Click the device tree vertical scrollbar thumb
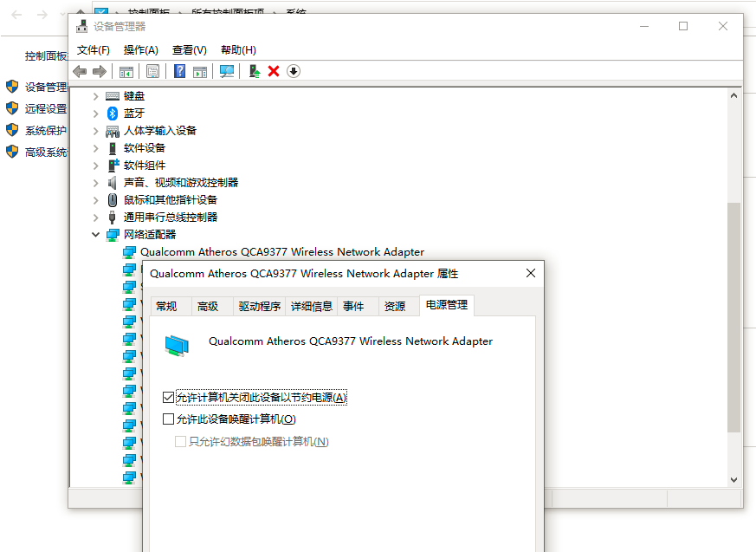The width and height of the screenshot is (756, 552). pos(733,317)
